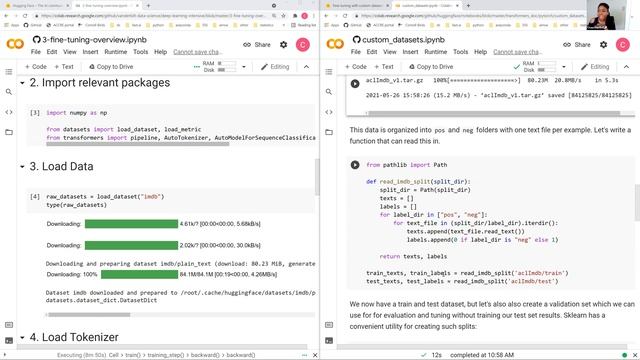Click Share in left notebook
This screenshot has width=640, height=360.
coord(257,44)
